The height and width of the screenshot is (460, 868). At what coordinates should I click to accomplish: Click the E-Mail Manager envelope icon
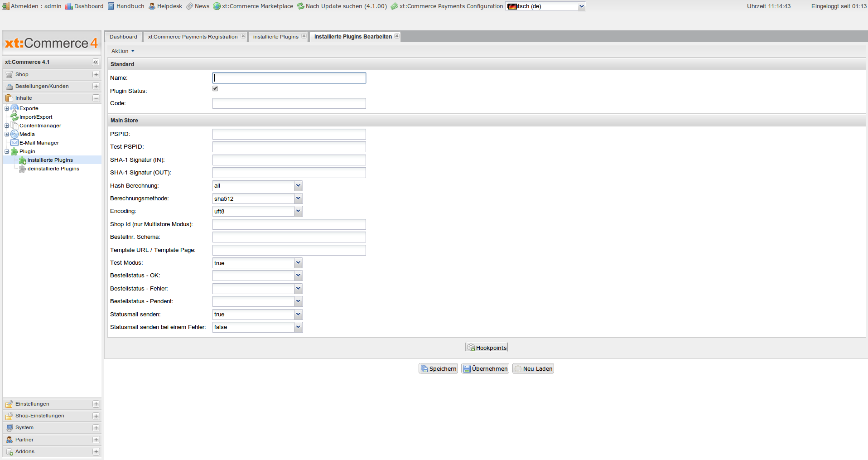coord(14,143)
